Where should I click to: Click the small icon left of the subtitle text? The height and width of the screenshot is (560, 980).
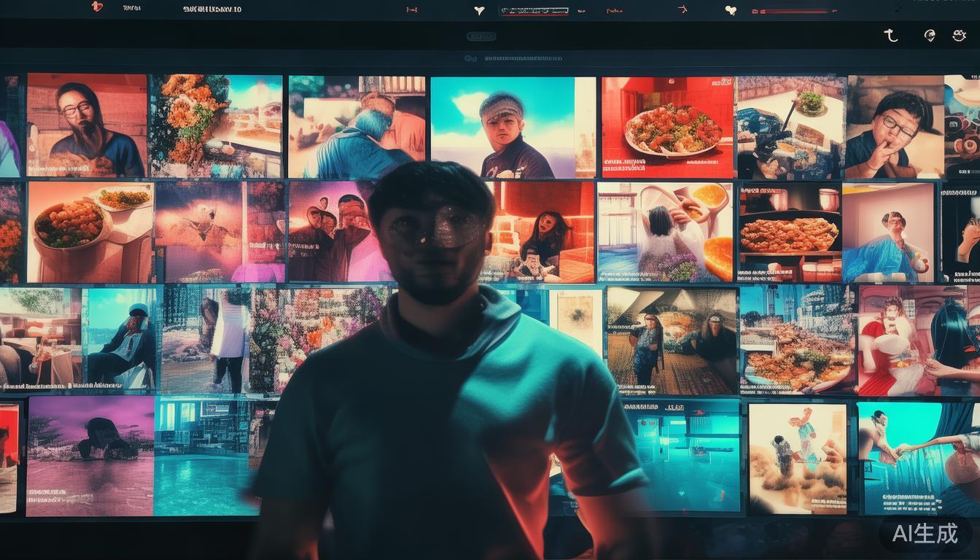coord(470,58)
